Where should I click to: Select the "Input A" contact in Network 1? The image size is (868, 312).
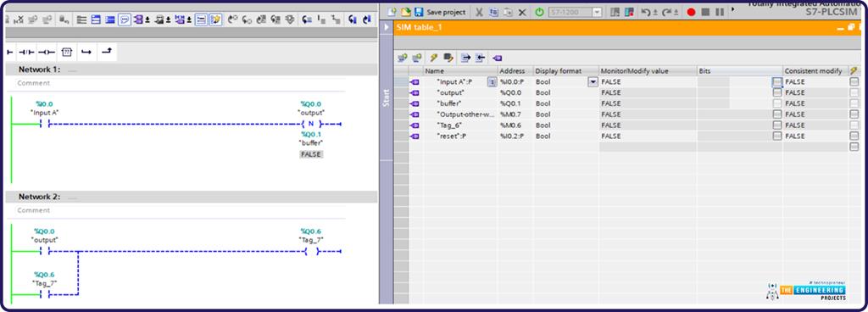click(44, 124)
